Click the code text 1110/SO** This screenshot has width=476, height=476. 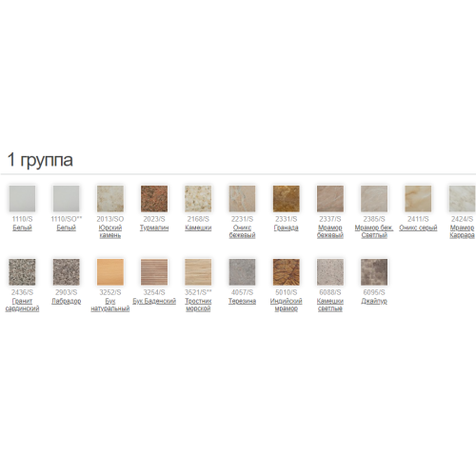coord(67,219)
